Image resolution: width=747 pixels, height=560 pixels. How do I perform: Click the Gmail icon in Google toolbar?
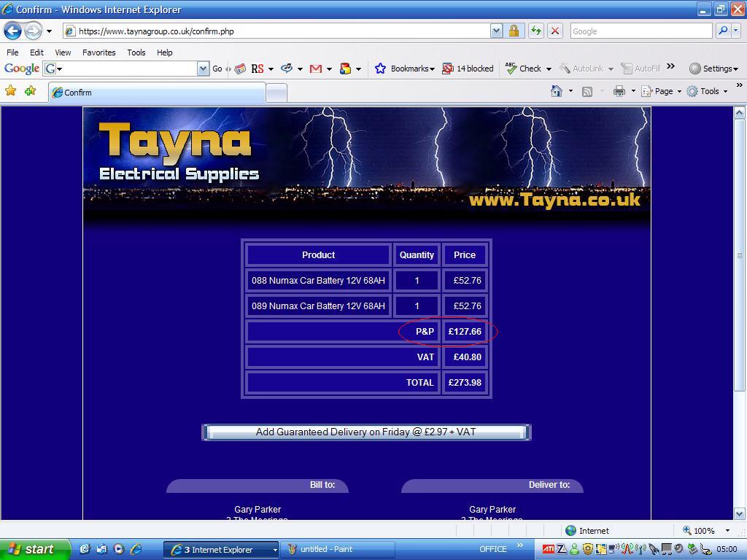pos(316,69)
